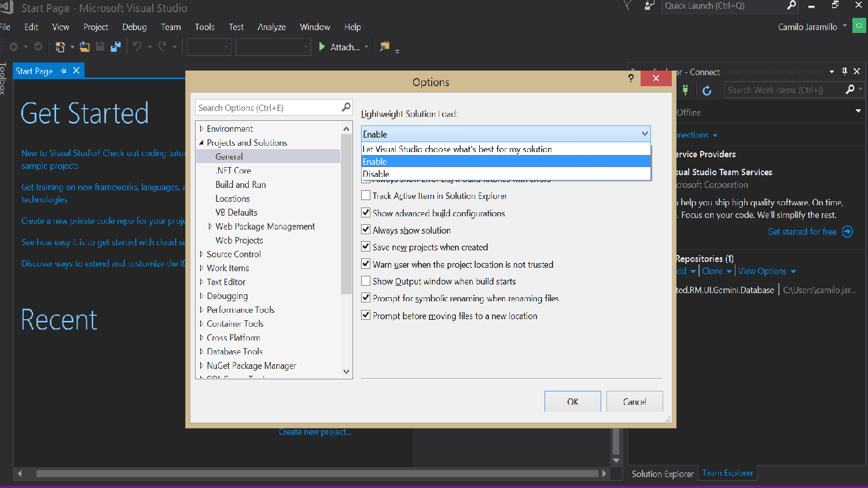This screenshot has width=868, height=488.
Task: Click the Save All toolbar icon
Action: point(116,47)
